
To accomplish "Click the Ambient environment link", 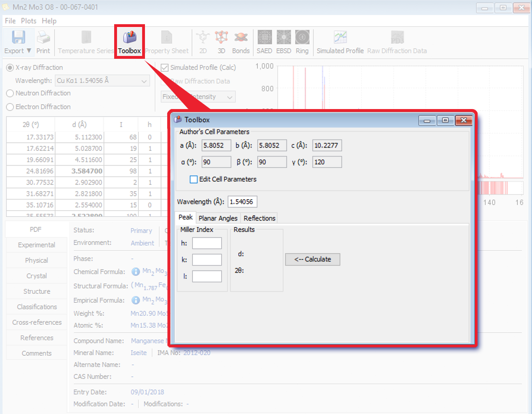I will (x=142, y=243).
